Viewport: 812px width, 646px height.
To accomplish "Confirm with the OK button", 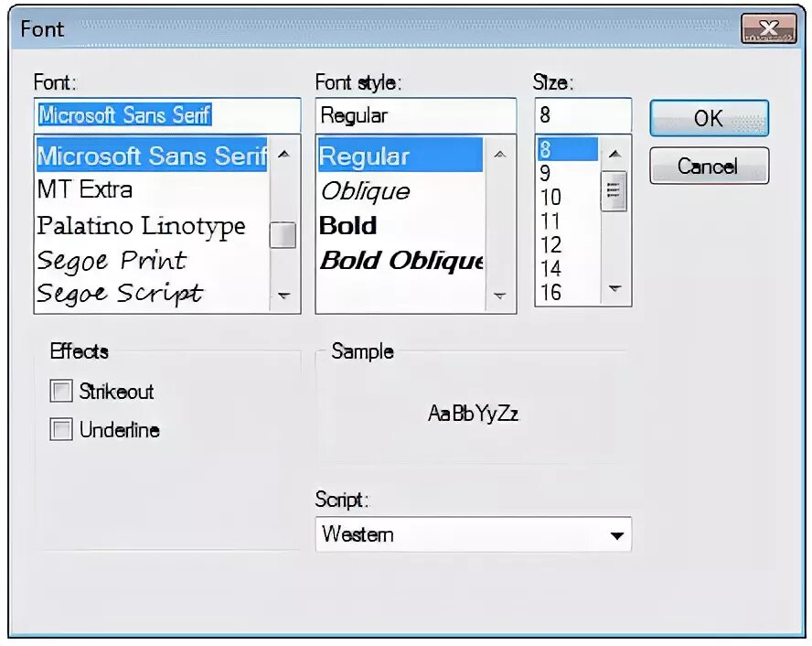I will pos(709,118).
